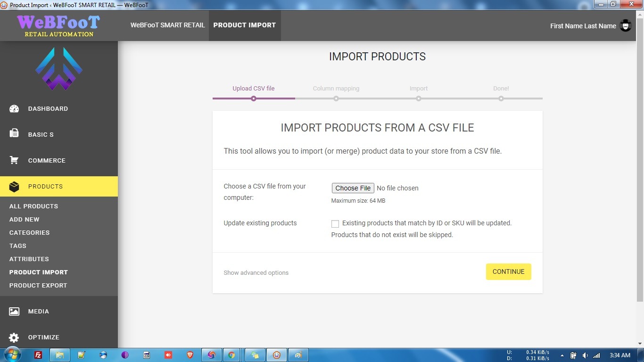Click the user avatar icon at top right
The height and width of the screenshot is (362, 644).
[x=626, y=25]
